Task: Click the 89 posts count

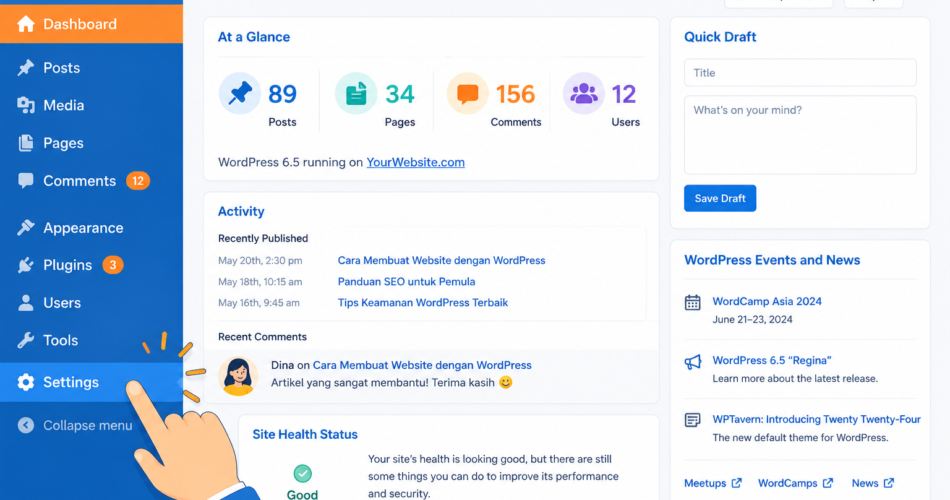Action: click(282, 94)
